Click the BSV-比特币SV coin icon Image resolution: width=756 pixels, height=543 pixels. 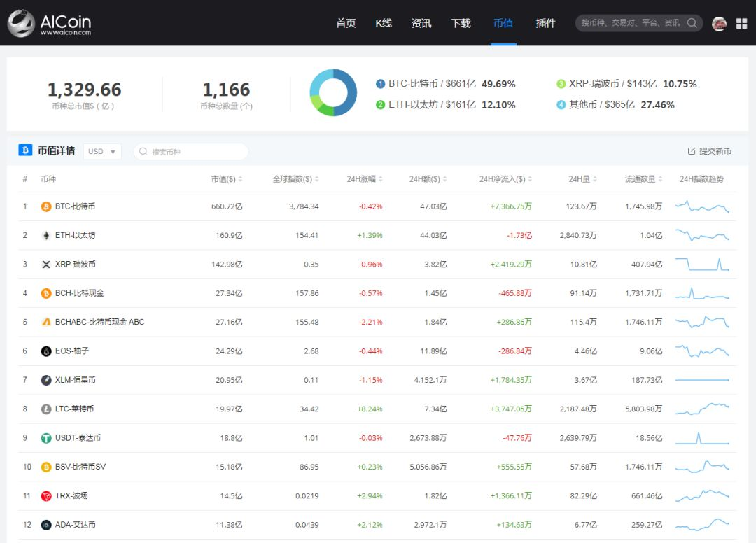46,467
